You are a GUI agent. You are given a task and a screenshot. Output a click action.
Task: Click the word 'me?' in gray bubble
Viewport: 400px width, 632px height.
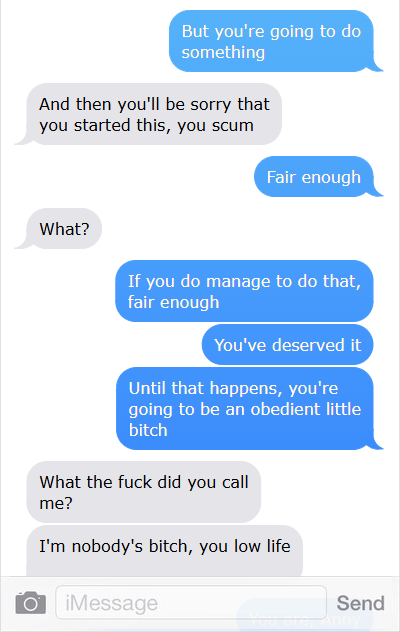[x=56, y=503]
